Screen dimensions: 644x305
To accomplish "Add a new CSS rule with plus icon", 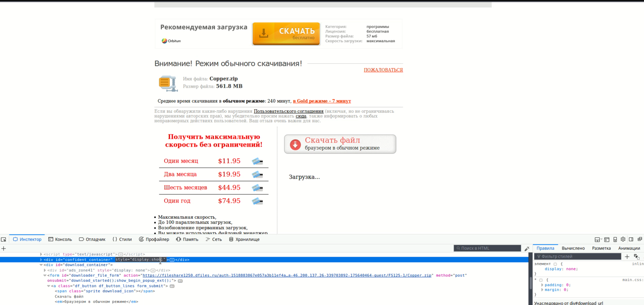I will (627, 257).
